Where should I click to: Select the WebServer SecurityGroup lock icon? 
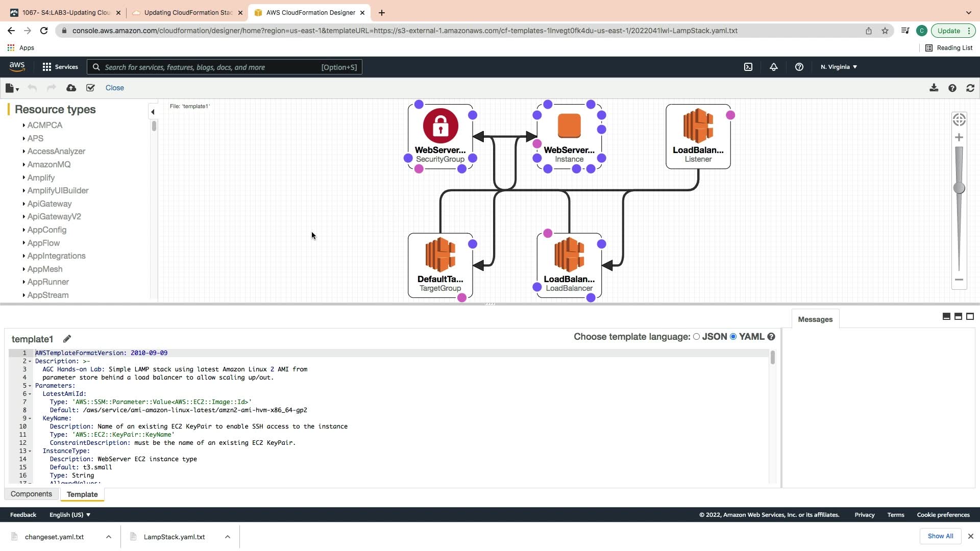440,126
